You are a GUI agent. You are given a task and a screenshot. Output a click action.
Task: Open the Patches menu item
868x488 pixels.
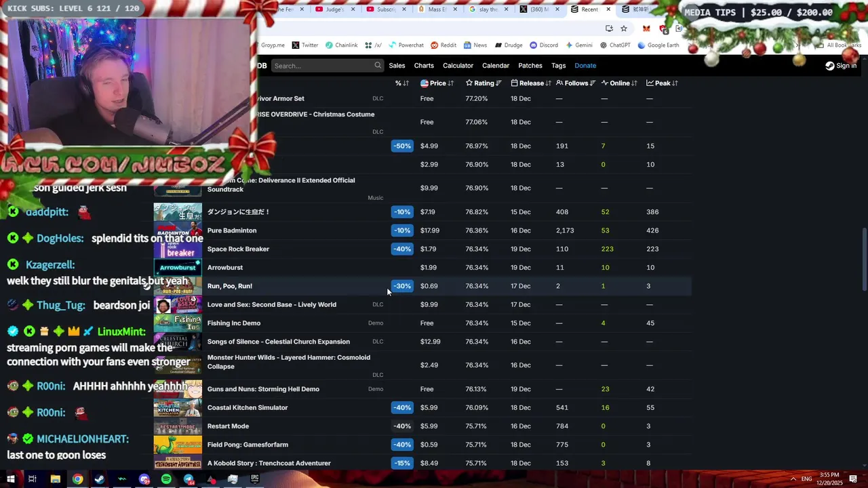(530, 66)
